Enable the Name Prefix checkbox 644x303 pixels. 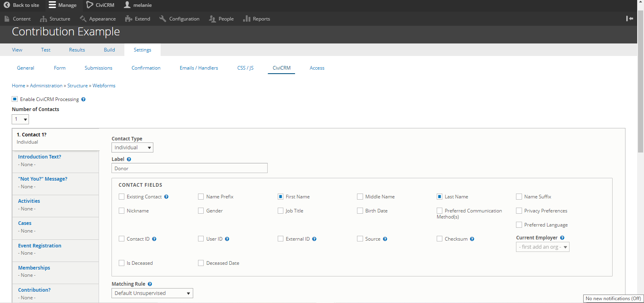pyautogui.click(x=201, y=197)
